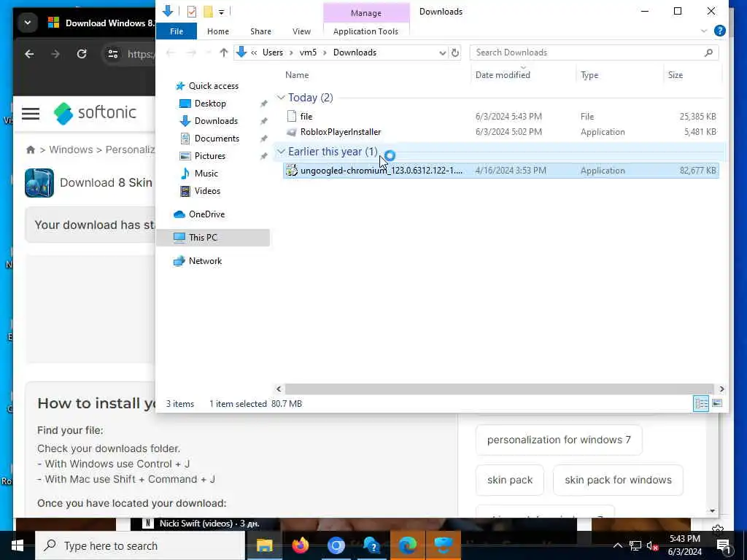The height and width of the screenshot is (560, 747).
Task: Open Softonic hamburger menu
Action: pos(31,113)
